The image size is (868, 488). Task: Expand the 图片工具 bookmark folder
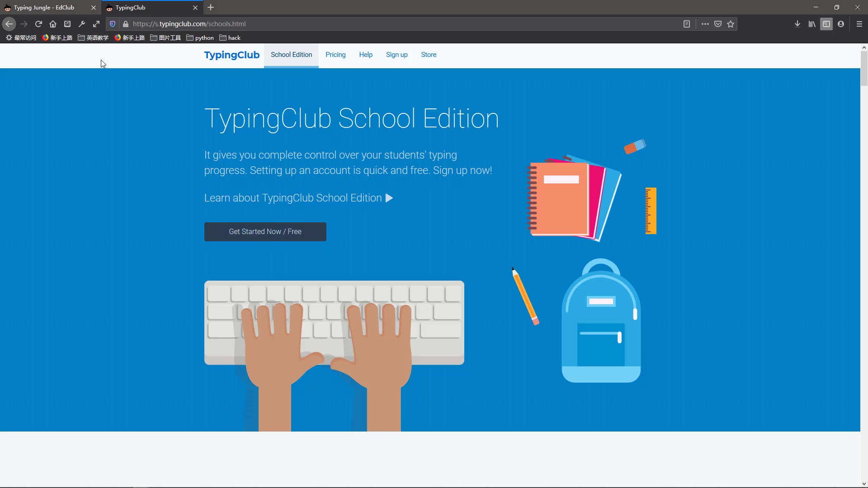(165, 38)
